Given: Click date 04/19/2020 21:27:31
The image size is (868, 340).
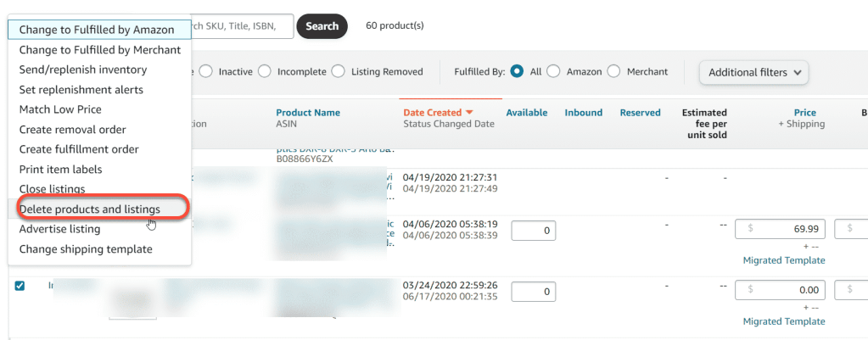Looking at the screenshot, I should (x=450, y=177).
